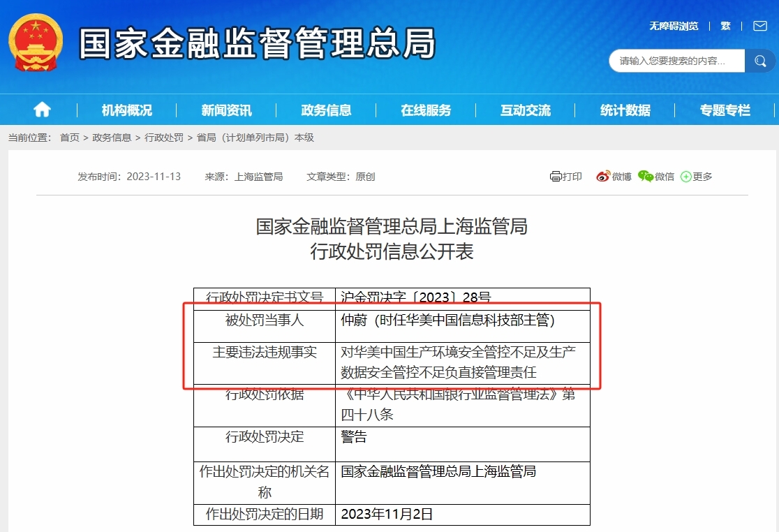Click the search input field
779x532 pixels.
676,61
